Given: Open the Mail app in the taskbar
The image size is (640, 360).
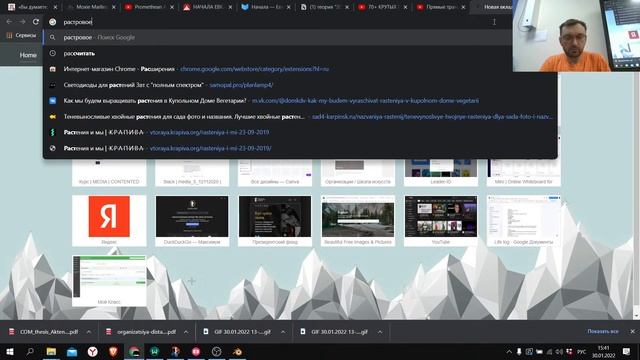Looking at the screenshot, I should (72, 351).
